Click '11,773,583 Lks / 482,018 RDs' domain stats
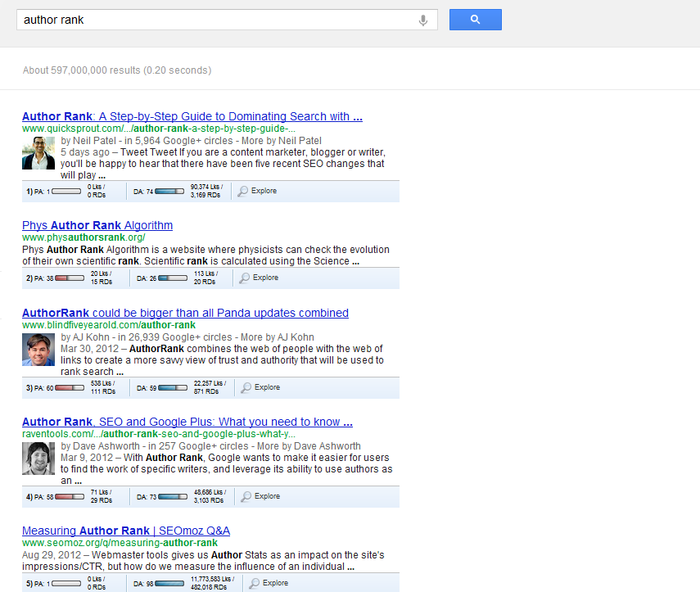Image resolution: width=700 pixels, height=592 pixels. (x=213, y=583)
